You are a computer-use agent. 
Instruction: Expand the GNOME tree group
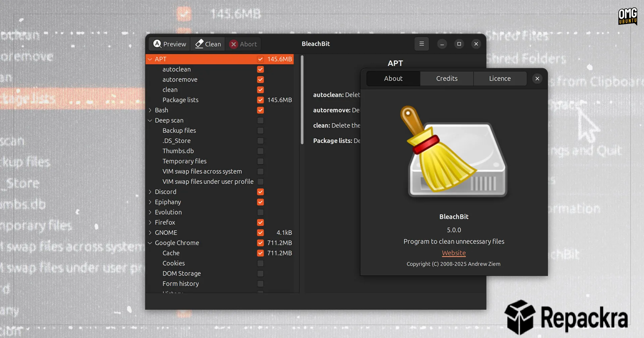pyautogui.click(x=150, y=233)
